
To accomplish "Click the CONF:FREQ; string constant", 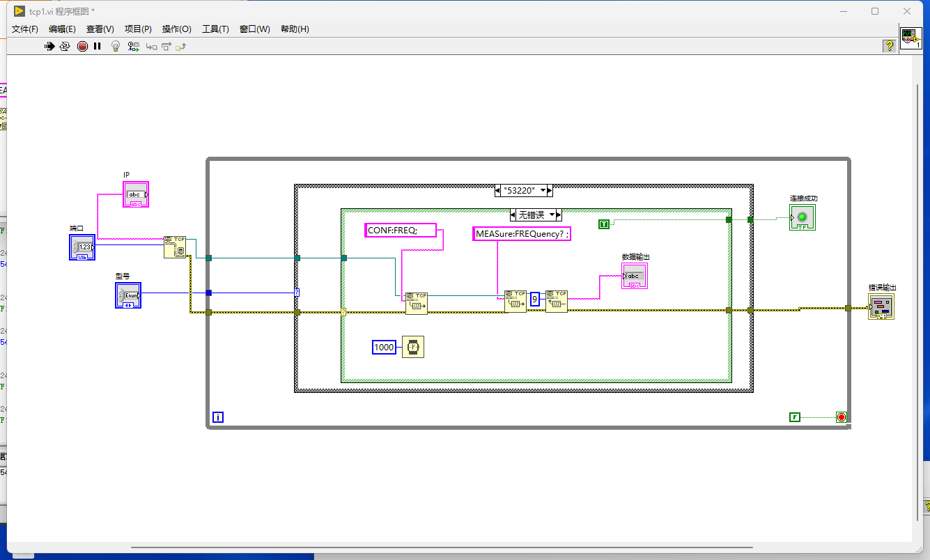I will (401, 231).
